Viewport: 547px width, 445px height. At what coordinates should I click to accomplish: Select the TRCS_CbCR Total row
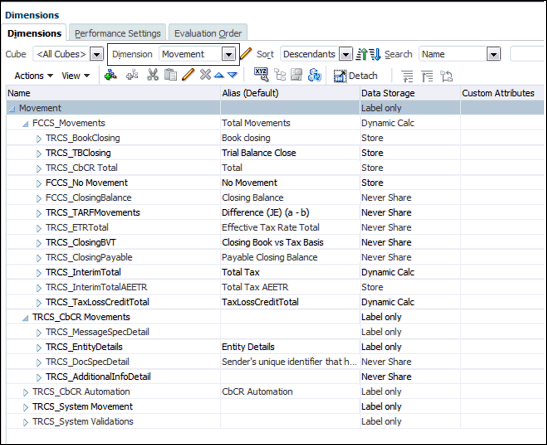click(275, 168)
